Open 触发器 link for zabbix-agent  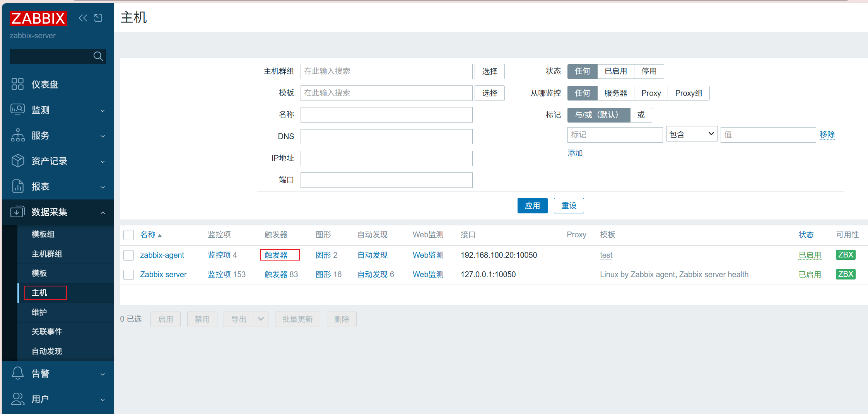(276, 255)
